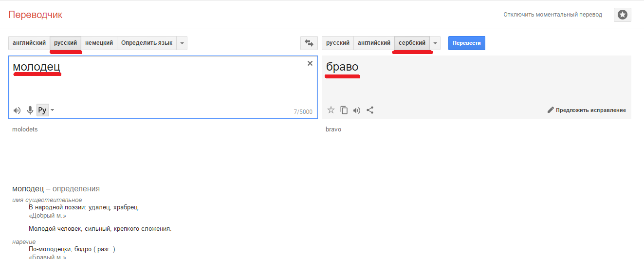
Task: Share the translation icon
Action: 370,110
